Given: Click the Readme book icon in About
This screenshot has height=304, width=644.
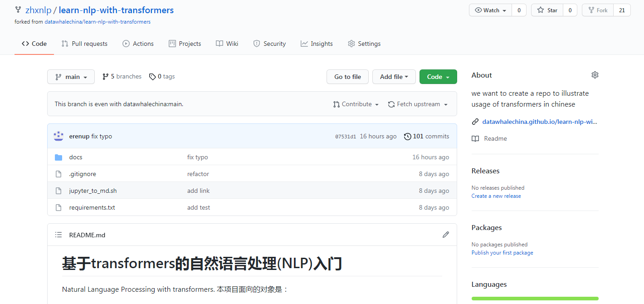Looking at the screenshot, I should [x=475, y=138].
